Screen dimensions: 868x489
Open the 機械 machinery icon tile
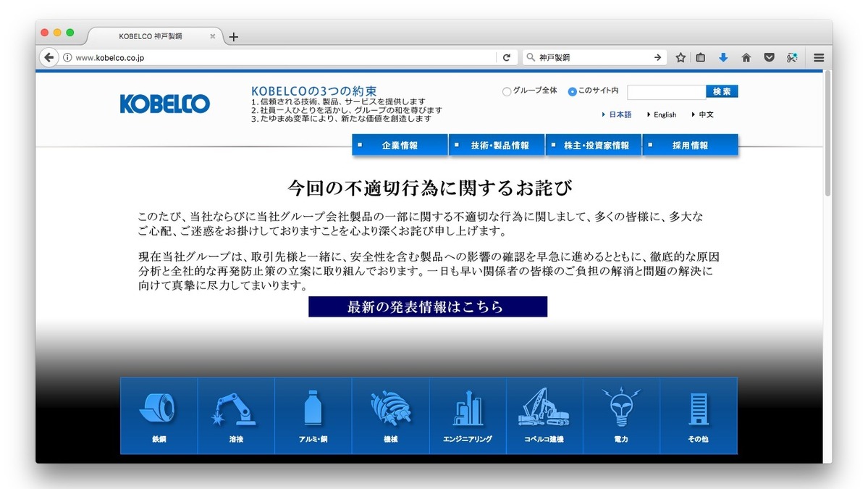[390, 415]
